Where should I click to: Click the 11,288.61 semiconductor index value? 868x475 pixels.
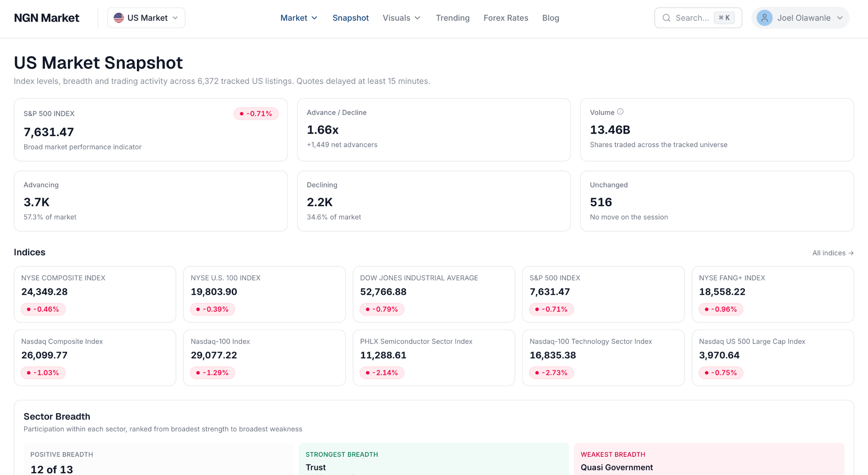383,355
